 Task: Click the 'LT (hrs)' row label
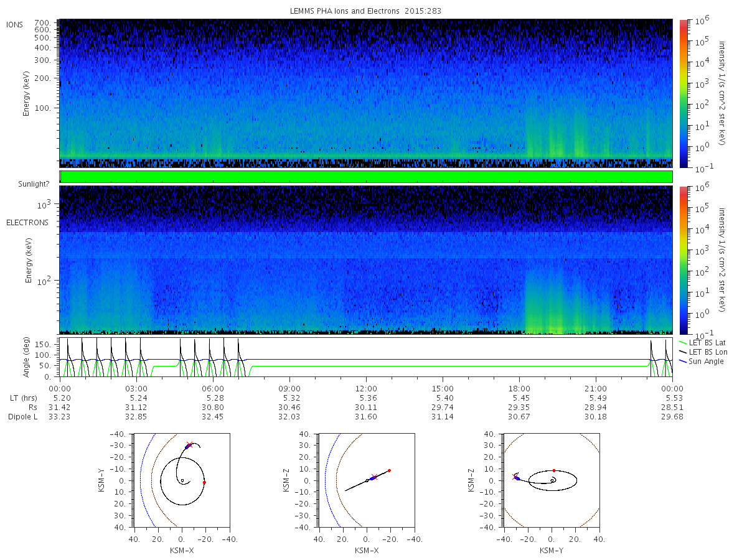tap(22, 398)
